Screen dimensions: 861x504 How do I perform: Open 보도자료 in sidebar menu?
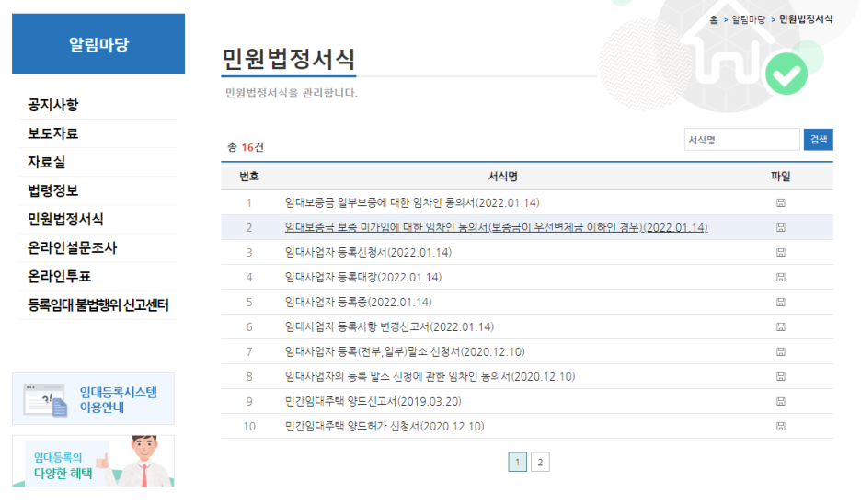point(53,132)
